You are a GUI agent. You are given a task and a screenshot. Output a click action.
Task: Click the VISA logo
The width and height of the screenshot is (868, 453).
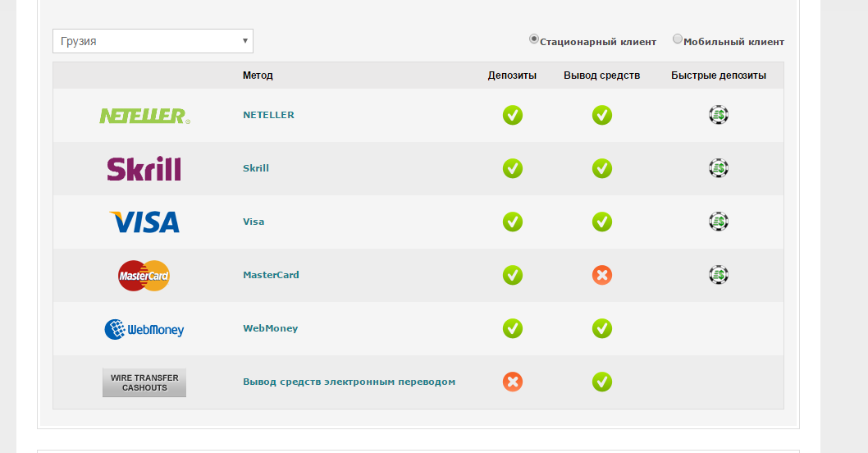(144, 222)
